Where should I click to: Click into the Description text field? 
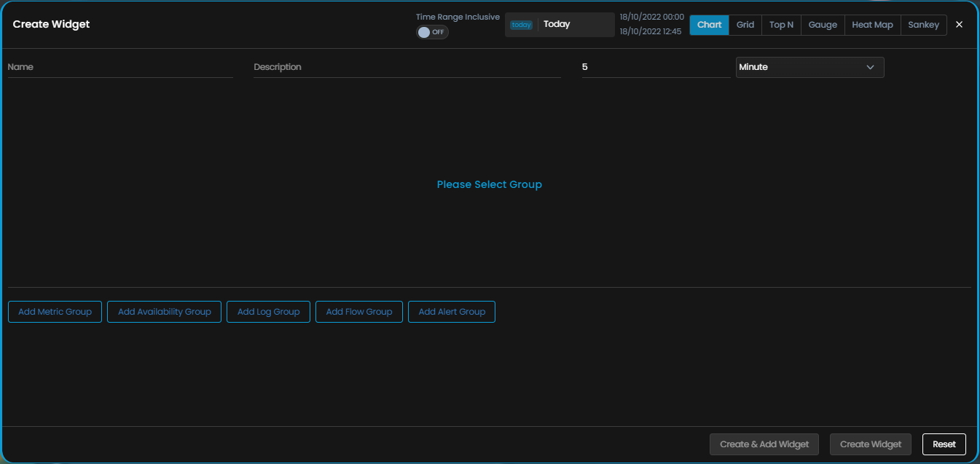[407, 67]
